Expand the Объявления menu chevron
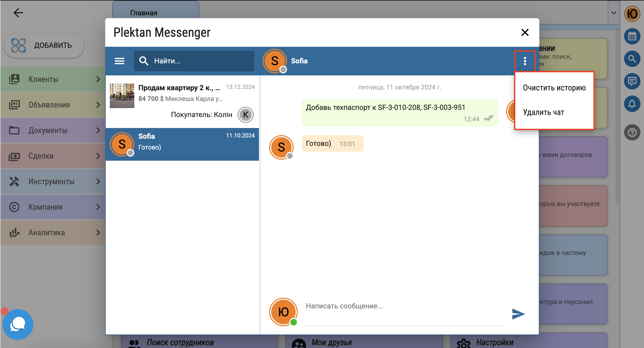The image size is (644, 348). click(x=98, y=105)
